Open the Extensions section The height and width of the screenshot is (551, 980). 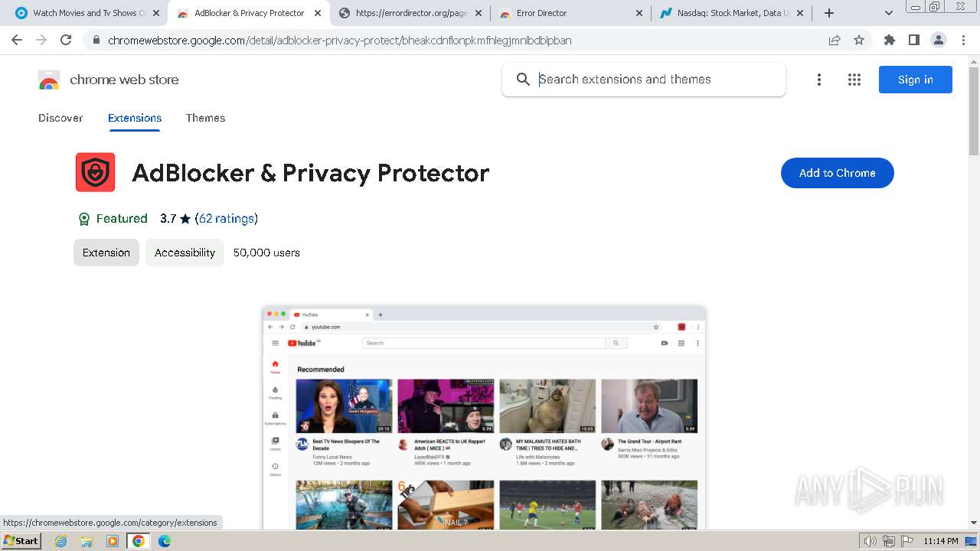pyautogui.click(x=135, y=118)
